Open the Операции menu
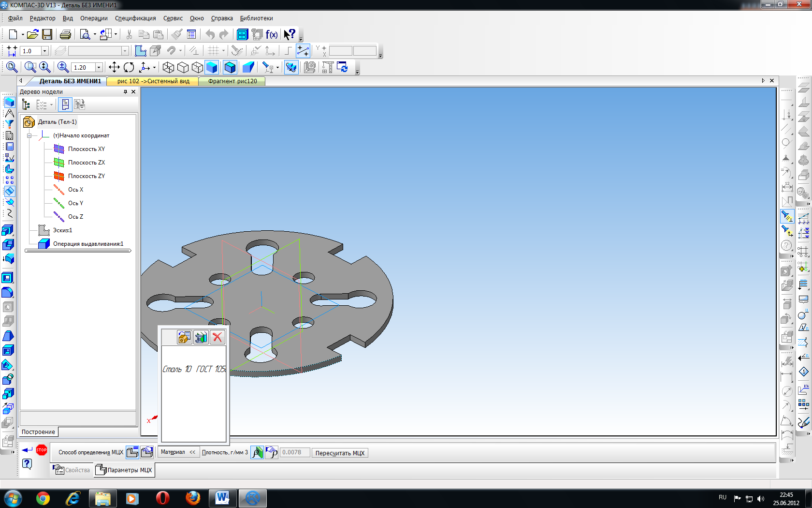The height and width of the screenshot is (508, 812). click(x=94, y=18)
